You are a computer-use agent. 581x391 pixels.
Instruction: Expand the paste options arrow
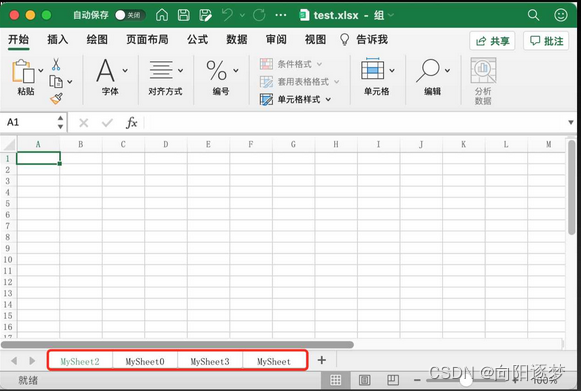point(41,70)
